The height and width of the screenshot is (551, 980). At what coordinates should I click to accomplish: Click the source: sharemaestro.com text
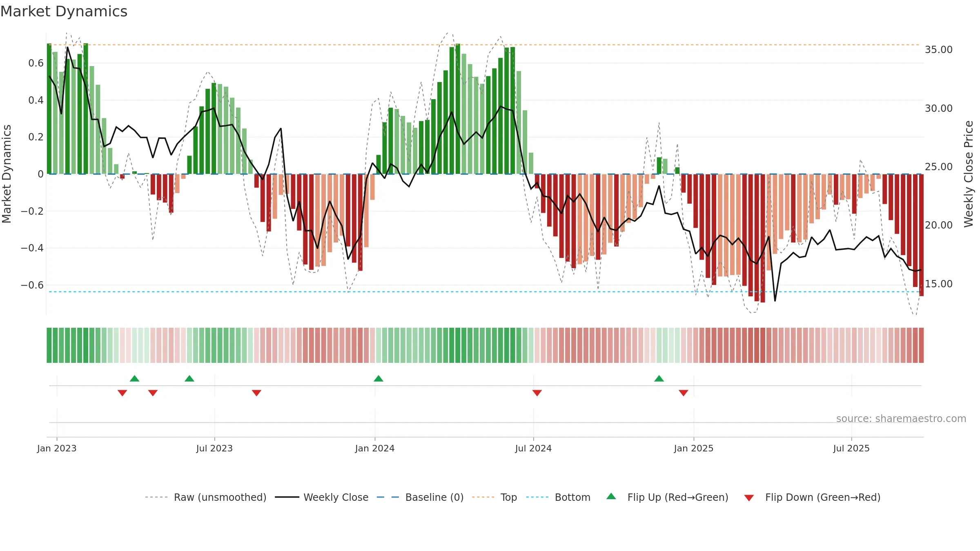pyautogui.click(x=901, y=418)
